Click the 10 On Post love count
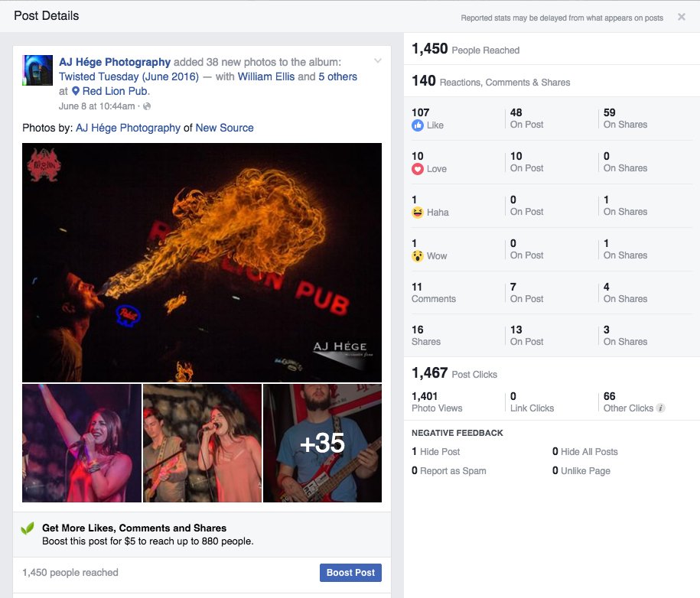 pyautogui.click(x=527, y=162)
